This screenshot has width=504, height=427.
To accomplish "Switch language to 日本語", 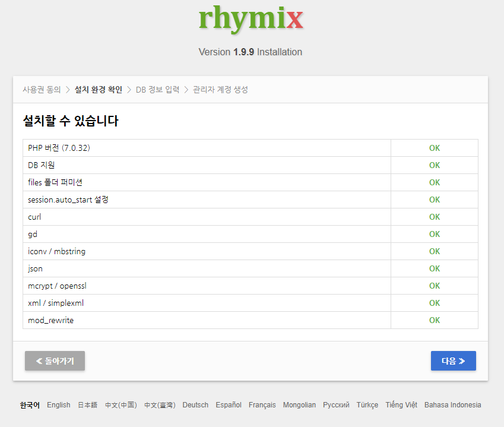I will pos(87,405).
